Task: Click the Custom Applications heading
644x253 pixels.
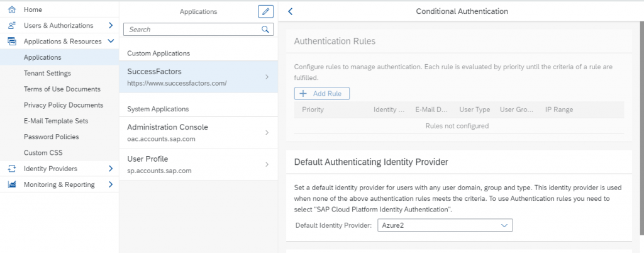Action: click(158, 53)
